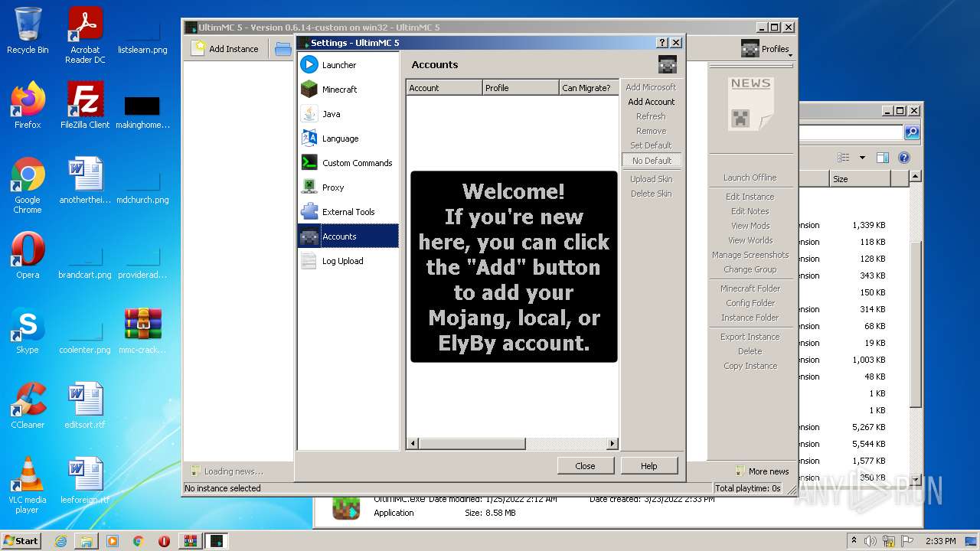The width and height of the screenshot is (980, 551).
Task: Click Add Microsoft account button
Action: click(x=652, y=87)
